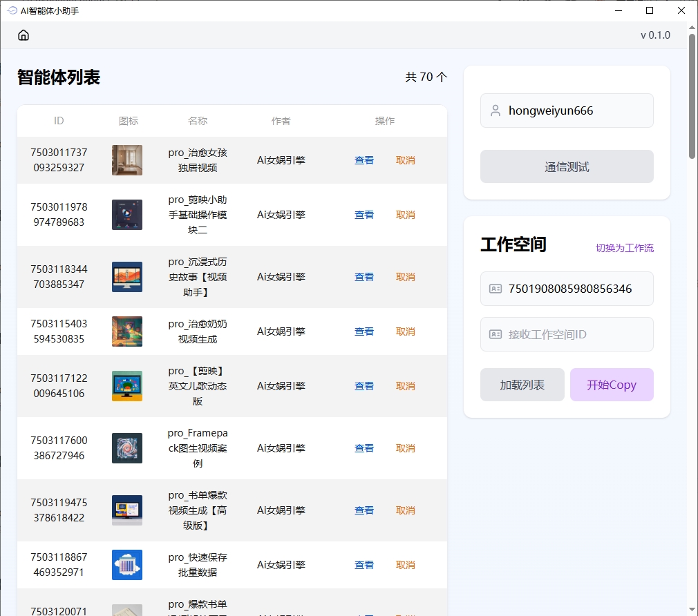Click the pro_治愈奶奶视频生成 thumbnail image
698x616 pixels.
point(127,331)
